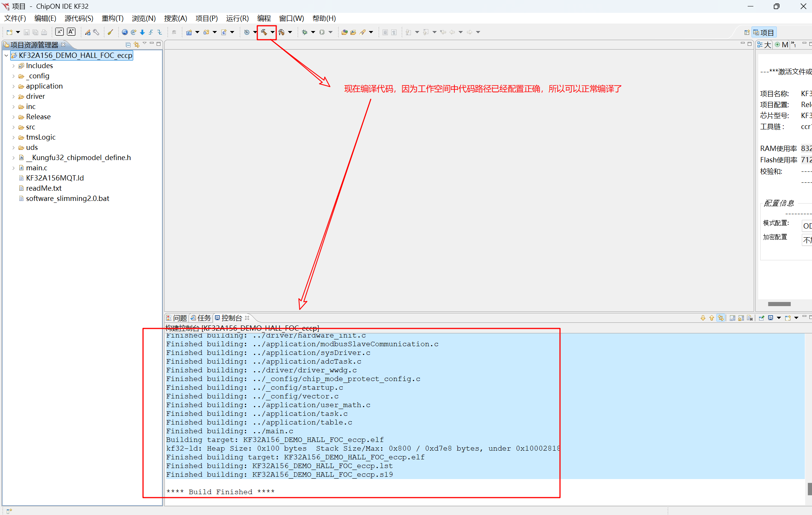
Task: Click the console next error down arrow
Action: (x=703, y=318)
